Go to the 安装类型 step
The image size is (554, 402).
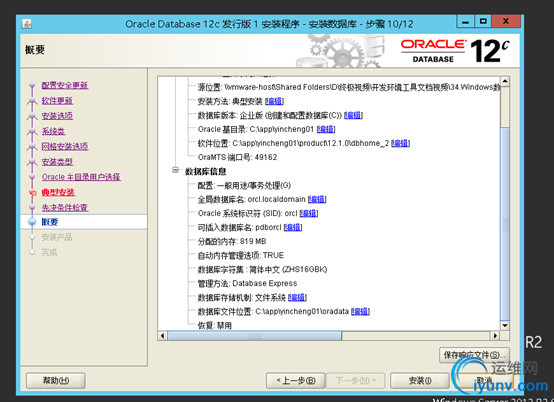point(57,162)
